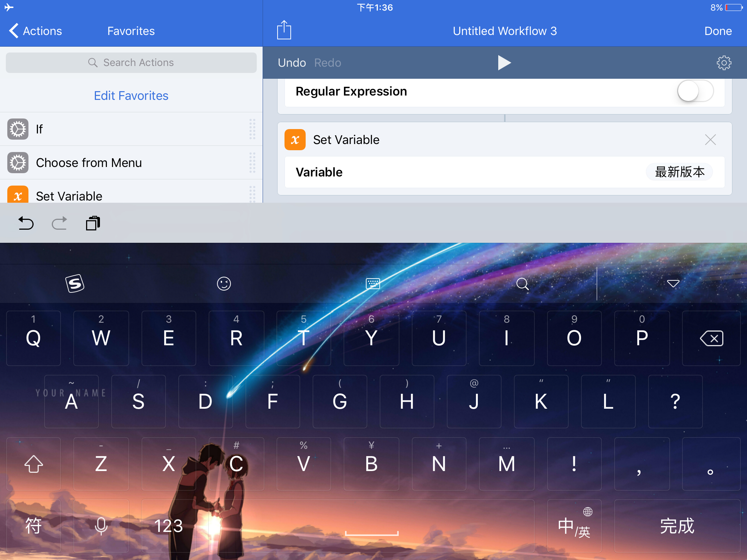This screenshot has height=560, width=747.
Task: Go back to Actions list
Action: (x=35, y=31)
